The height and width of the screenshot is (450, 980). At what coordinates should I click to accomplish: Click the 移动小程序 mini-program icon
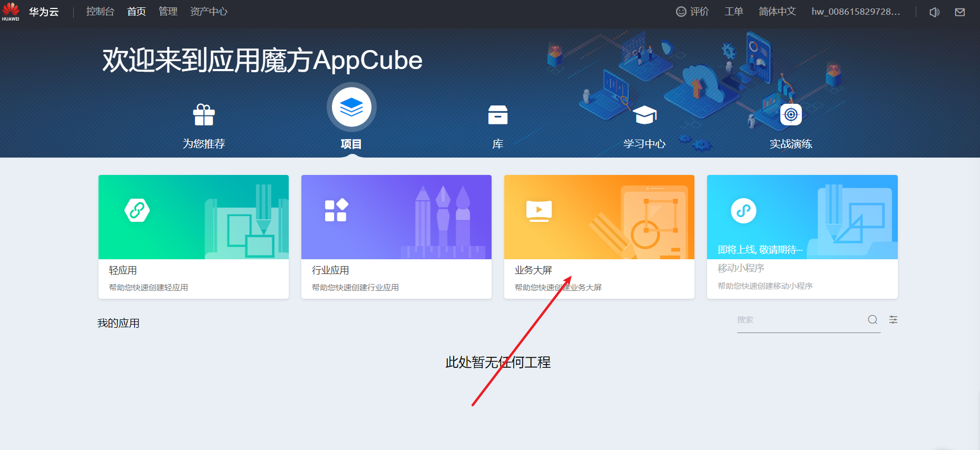tap(743, 211)
